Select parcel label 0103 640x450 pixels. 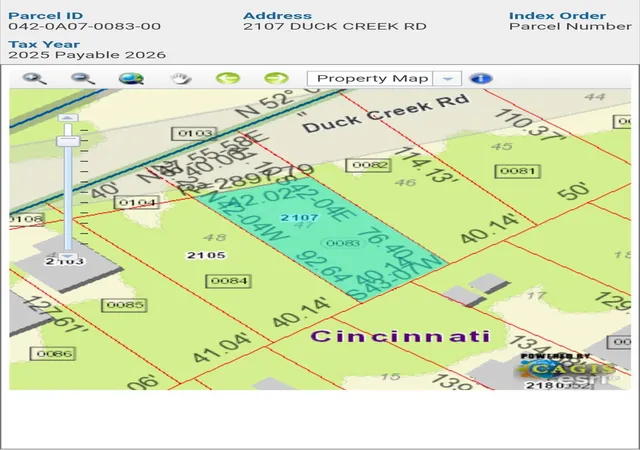pyautogui.click(x=195, y=134)
